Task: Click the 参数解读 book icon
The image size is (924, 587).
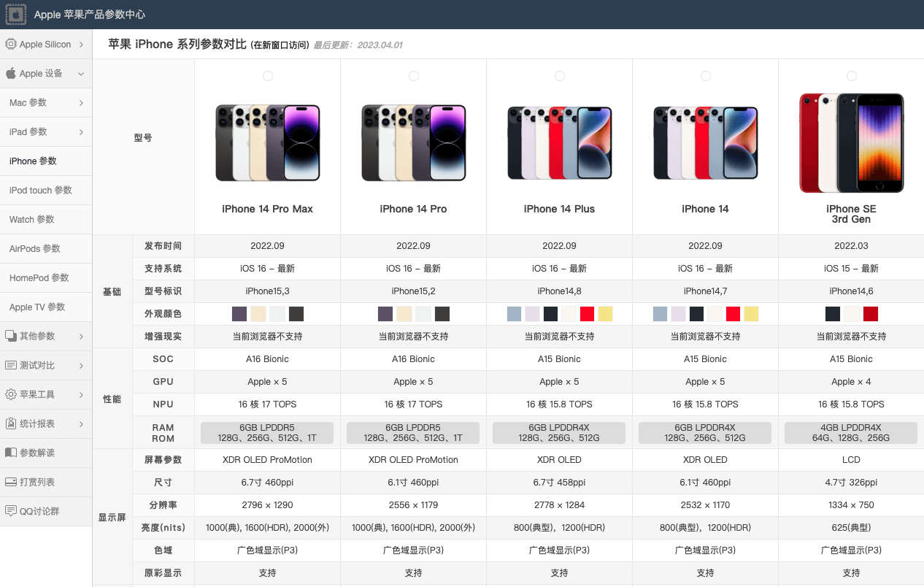Action: [x=10, y=453]
